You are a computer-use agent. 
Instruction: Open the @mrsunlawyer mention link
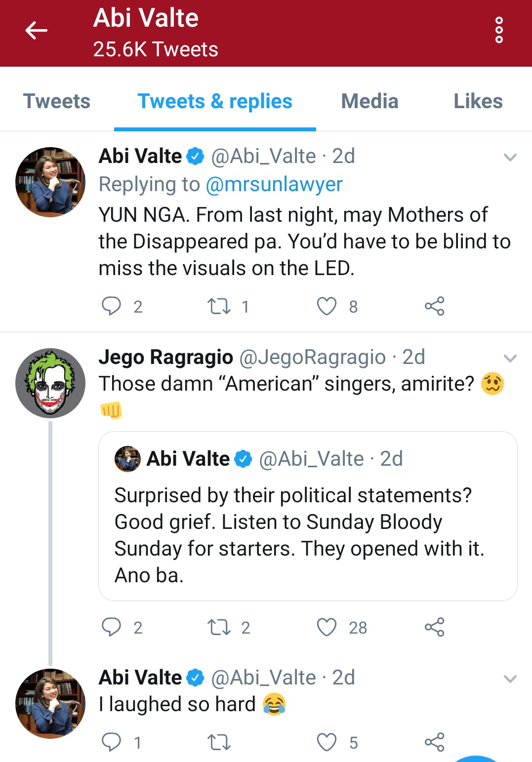[x=274, y=184]
